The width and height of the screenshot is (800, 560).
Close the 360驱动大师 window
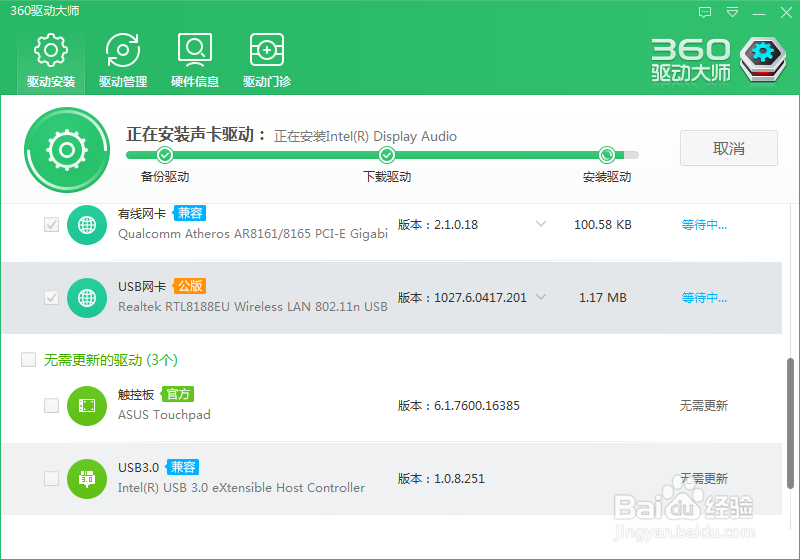[x=786, y=12]
